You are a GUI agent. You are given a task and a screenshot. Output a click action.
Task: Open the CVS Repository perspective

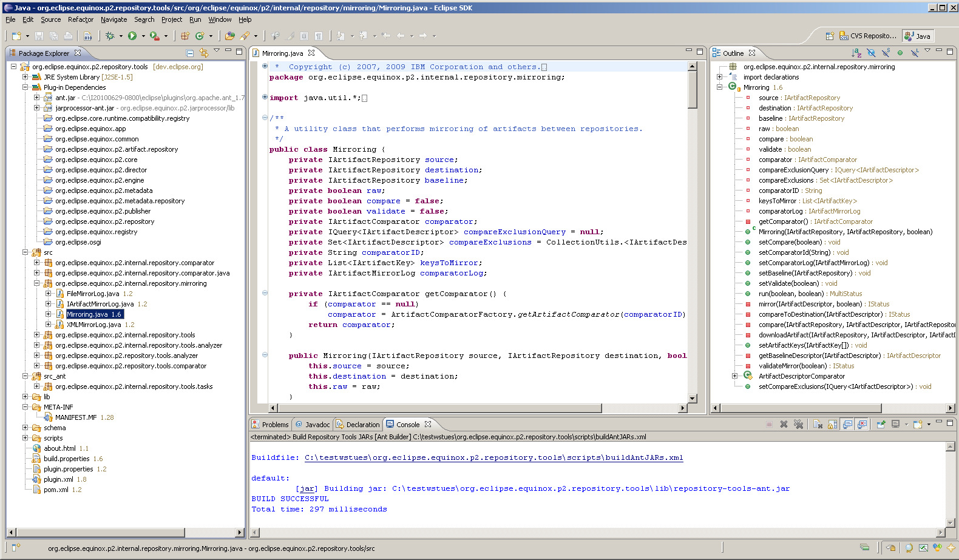click(x=868, y=36)
